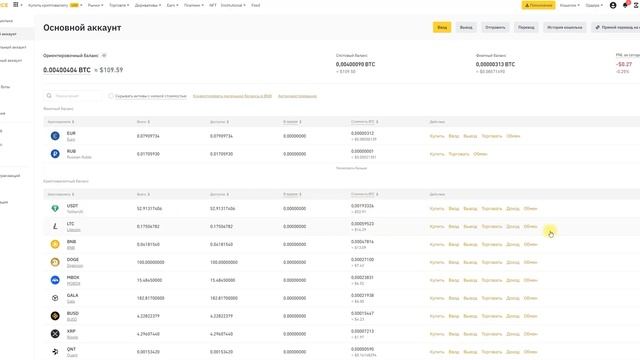Image resolution: width=640 pixels, height=360 pixels.
Task: Click the 0.00400404 BTC estimated balance
Action: (x=67, y=70)
